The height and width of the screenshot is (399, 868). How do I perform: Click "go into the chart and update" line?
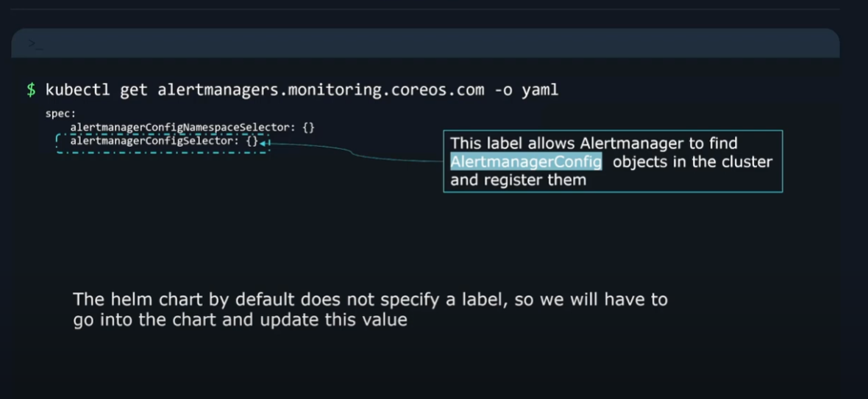coord(240,320)
